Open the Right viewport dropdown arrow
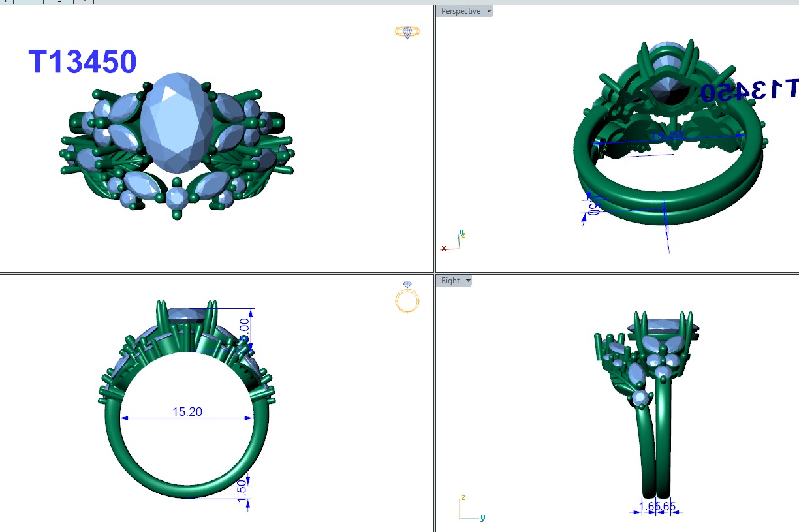 coord(467,281)
